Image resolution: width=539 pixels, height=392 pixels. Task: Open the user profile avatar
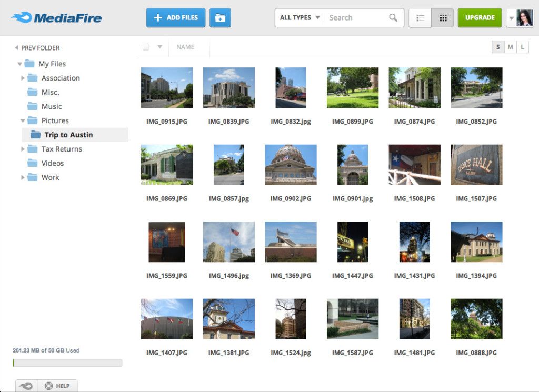tap(525, 17)
